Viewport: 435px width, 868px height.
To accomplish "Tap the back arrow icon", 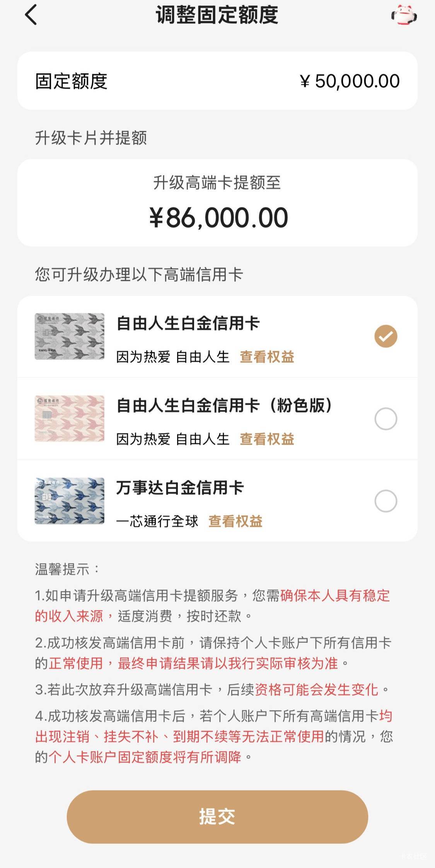I will point(31,15).
